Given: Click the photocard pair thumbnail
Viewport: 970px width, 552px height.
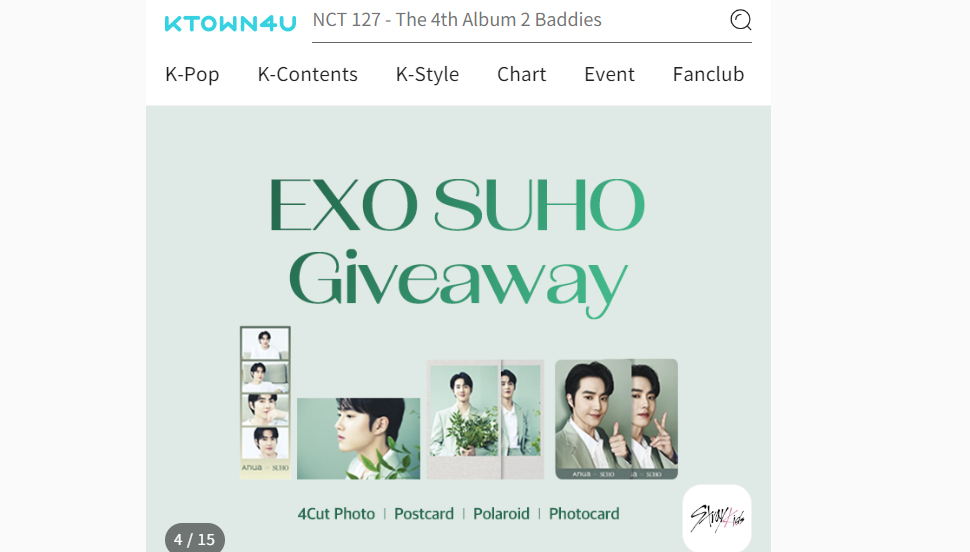Looking at the screenshot, I should [616, 419].
